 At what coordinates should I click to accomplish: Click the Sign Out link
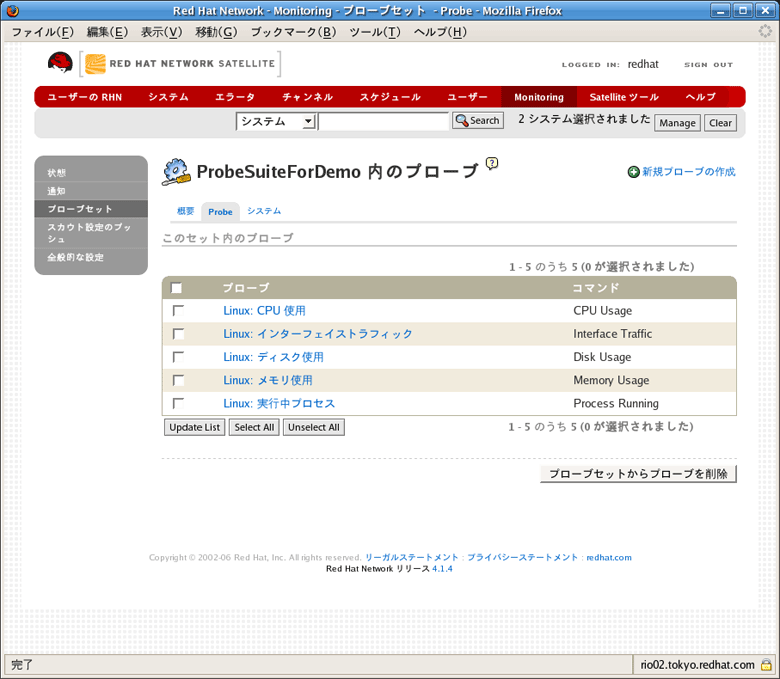(708, 65)
